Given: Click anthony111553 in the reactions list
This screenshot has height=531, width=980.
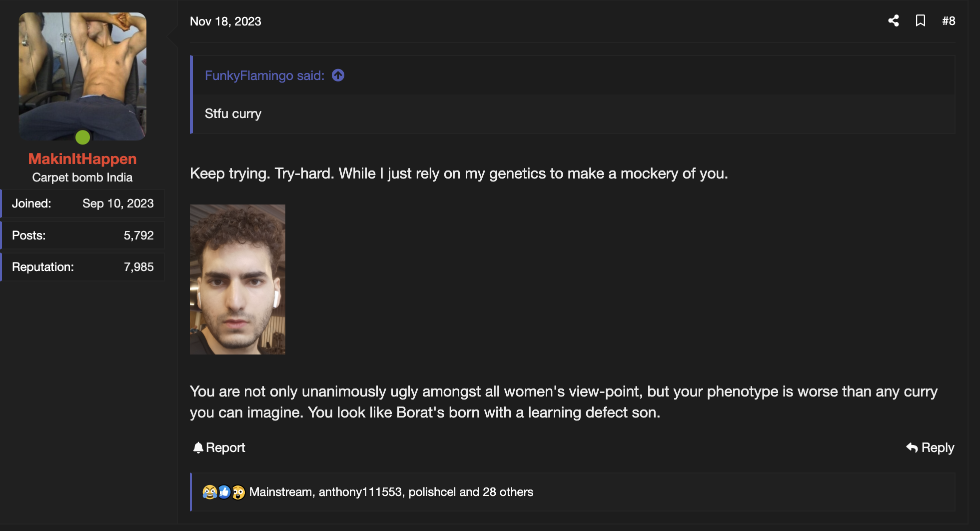Looking at the screenshot, I should point(360,492).
